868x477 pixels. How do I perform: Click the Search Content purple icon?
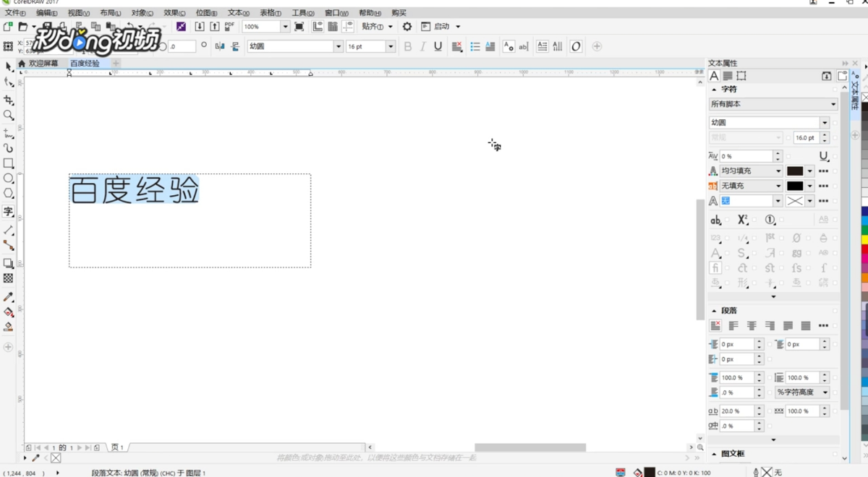coord(181,27)
